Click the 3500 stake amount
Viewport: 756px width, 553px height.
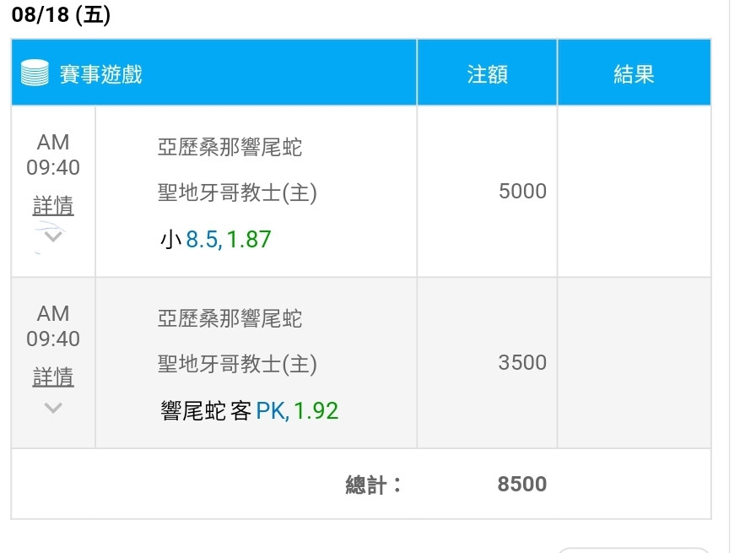pos(522,362)
